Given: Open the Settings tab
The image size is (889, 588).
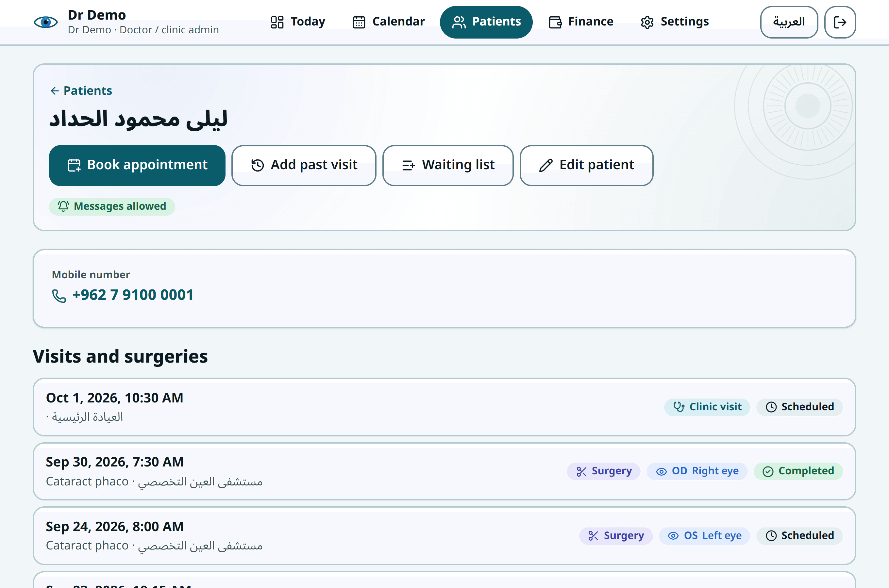Looking at the screenshot, I should tap(675, 22).
